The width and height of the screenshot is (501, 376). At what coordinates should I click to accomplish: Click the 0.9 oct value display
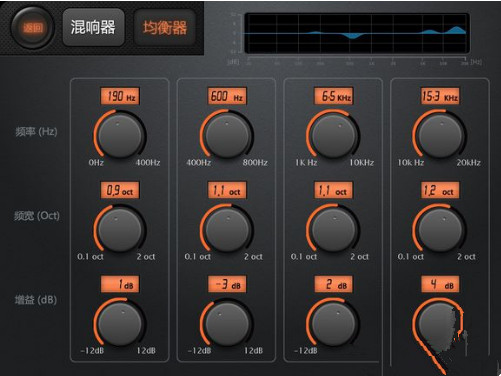pyautogui.click(x=120, y=190)
